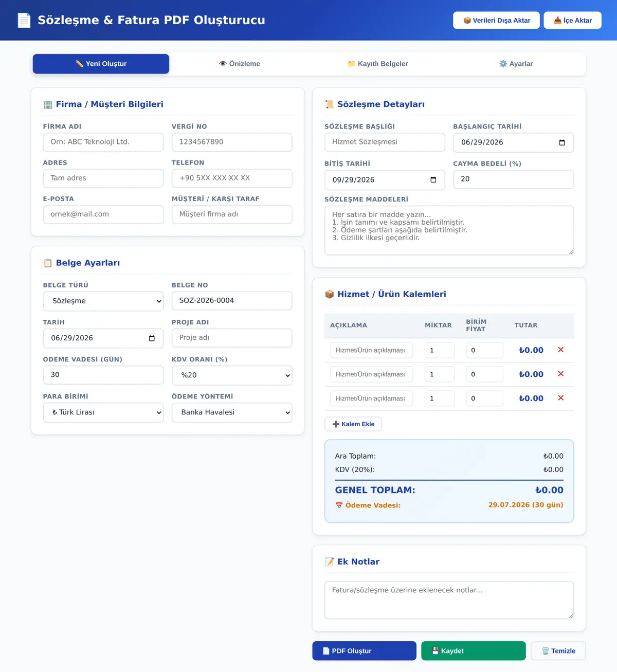Clear the form with Temizle

[x=558, y=651]
